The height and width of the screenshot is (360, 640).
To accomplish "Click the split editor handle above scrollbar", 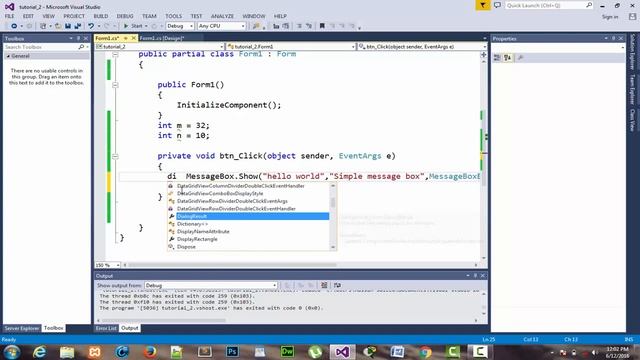I will pos(484,54).
